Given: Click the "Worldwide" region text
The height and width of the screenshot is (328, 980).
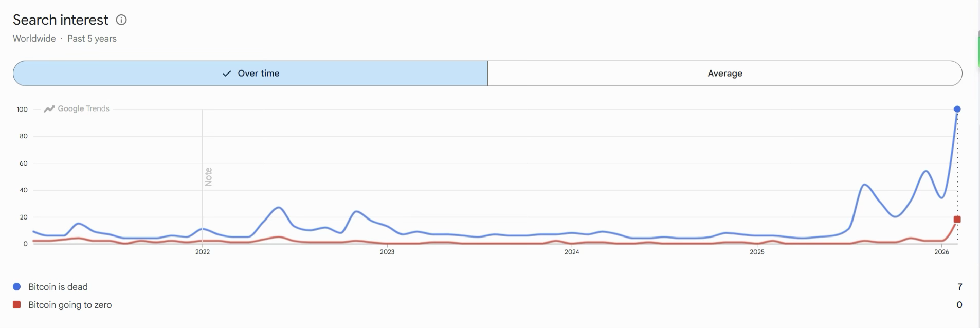Looking at the screenshot, I should point(34,39).
